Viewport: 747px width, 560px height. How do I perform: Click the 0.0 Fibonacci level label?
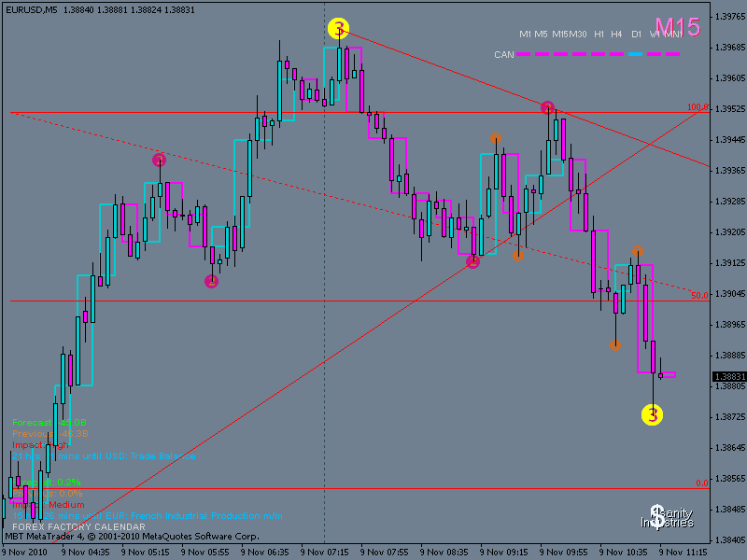702,483
